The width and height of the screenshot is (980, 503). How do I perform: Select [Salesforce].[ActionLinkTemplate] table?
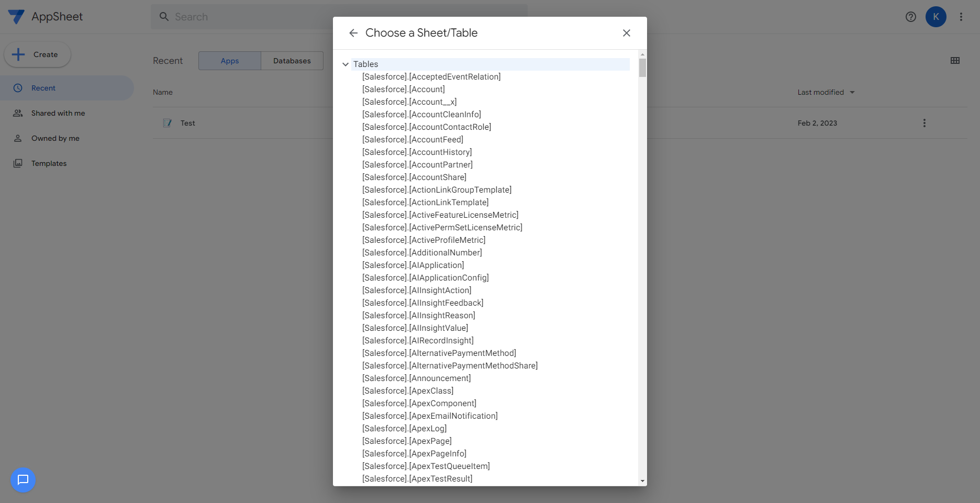(426, 203)
